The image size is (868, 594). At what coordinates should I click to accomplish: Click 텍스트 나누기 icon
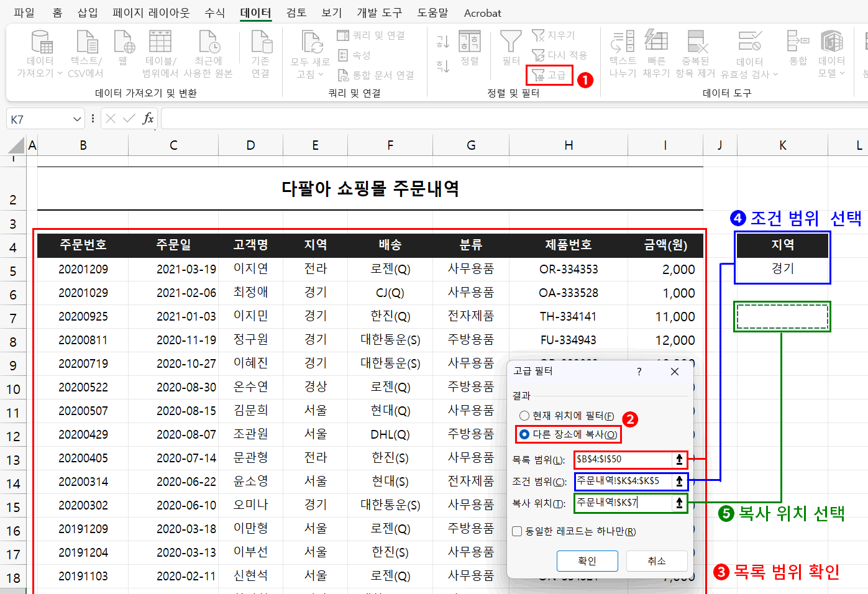click(x=623, y=42)
